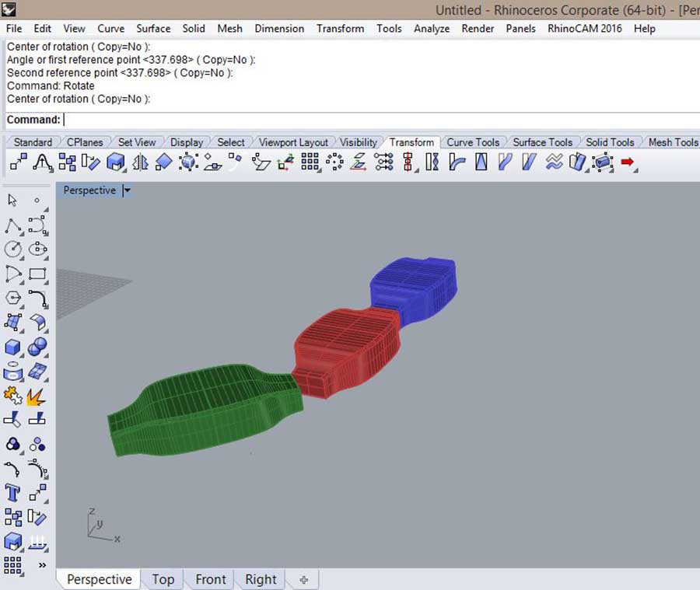Activate the Rotate 2-D tool in Transform toolbar
700x590 pixels.
point(91,162)
